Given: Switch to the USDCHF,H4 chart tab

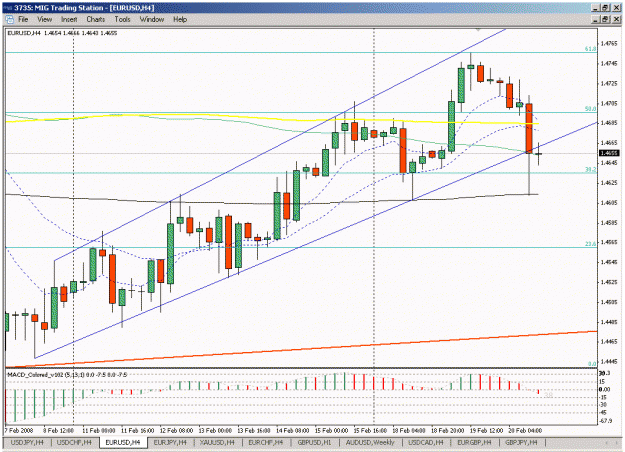Looking at the screenshot, I should (x=74, y=442).
